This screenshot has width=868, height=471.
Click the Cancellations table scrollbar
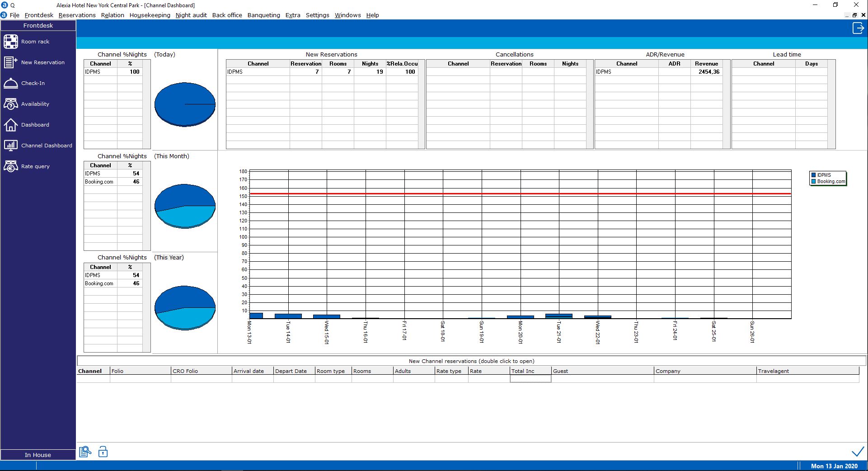(x=590, y=104)
